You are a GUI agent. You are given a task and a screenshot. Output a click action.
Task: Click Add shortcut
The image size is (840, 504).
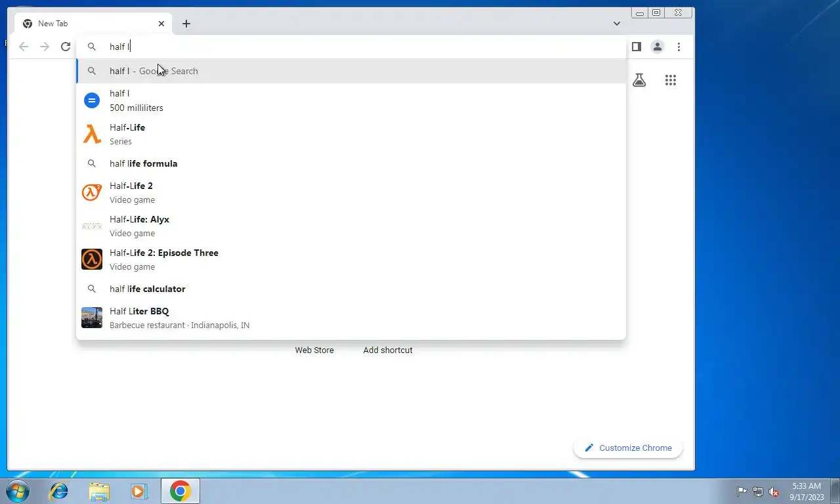(388, 350)
